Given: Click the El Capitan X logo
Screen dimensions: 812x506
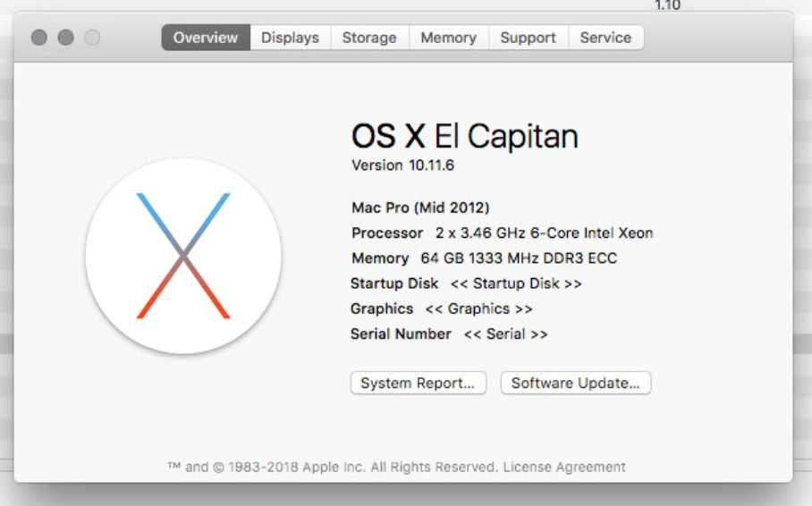Looking at the screenshot, I should point(183,256).
